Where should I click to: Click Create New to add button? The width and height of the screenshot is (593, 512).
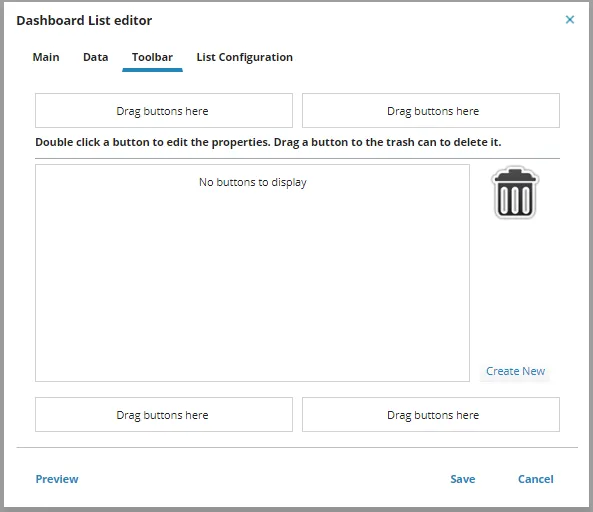[515, 371]
